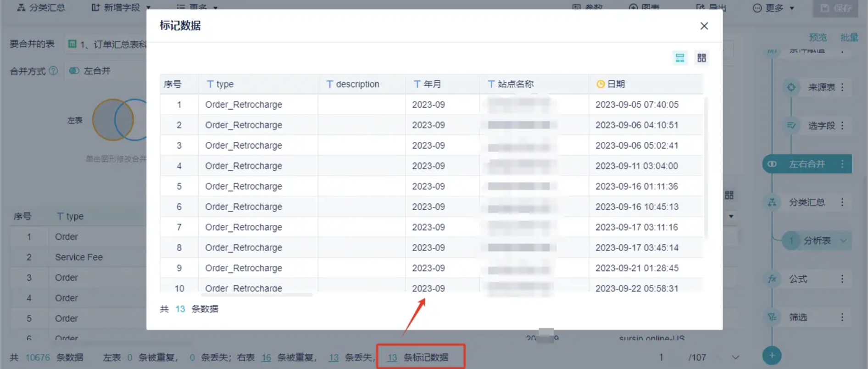
Task: Open the 左右合并 step options menu
Action: pos(842,164)
